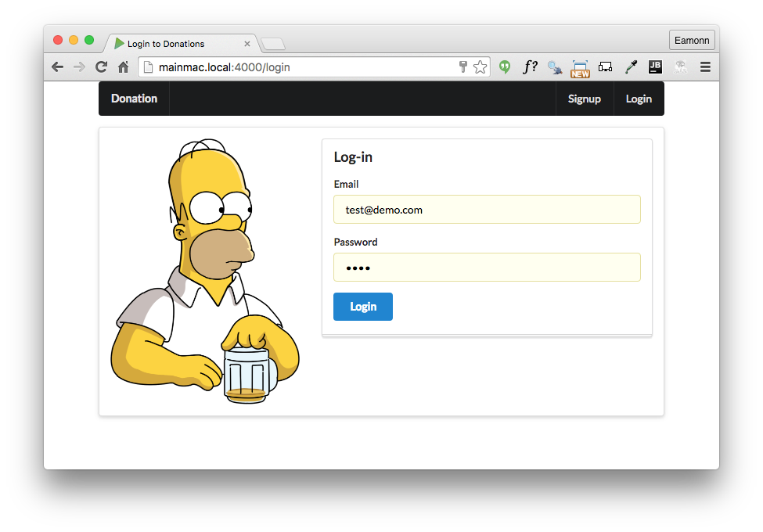Open the Hangouts extension

pos(505,67)
